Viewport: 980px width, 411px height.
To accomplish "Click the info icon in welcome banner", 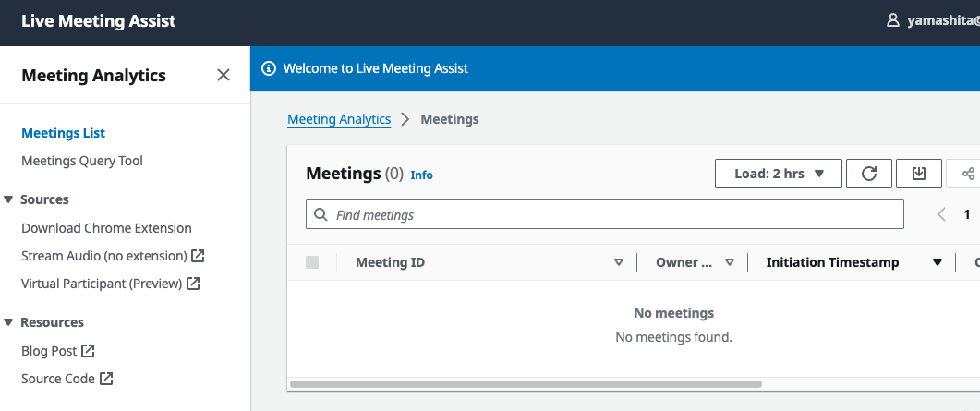I will [x=269, y=68].
